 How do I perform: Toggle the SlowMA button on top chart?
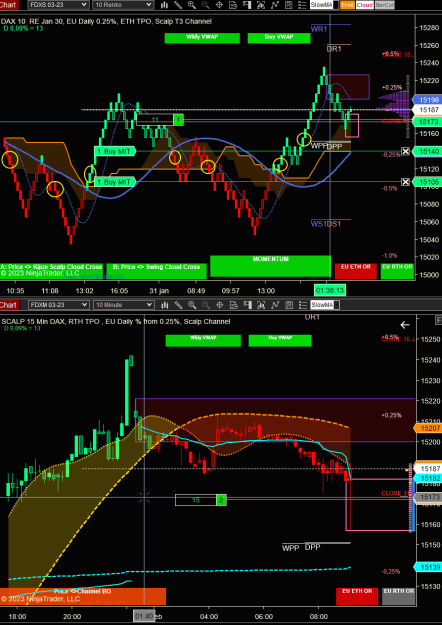click(x=322, y=5)
